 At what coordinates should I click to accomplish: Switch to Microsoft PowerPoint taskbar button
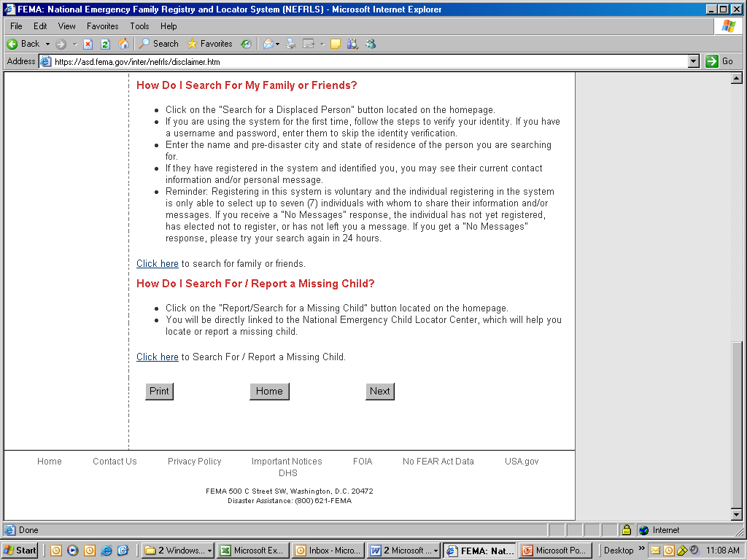(x=555, y=551)
